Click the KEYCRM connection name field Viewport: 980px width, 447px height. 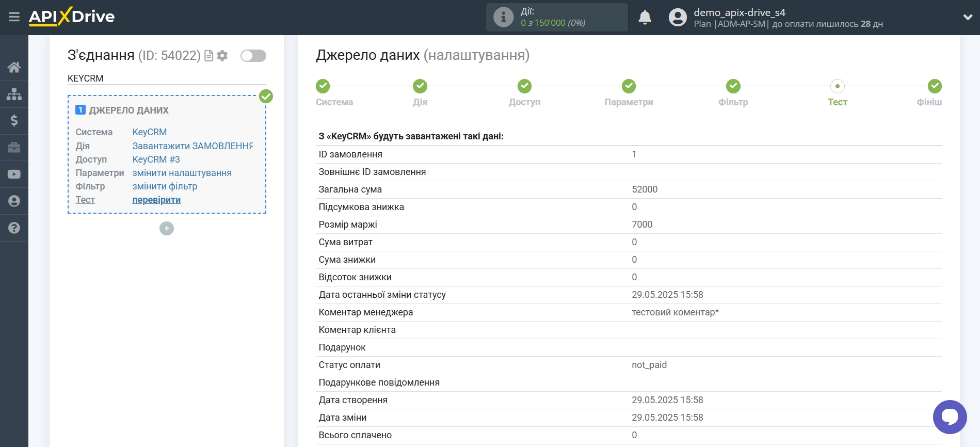coord(167,78)
